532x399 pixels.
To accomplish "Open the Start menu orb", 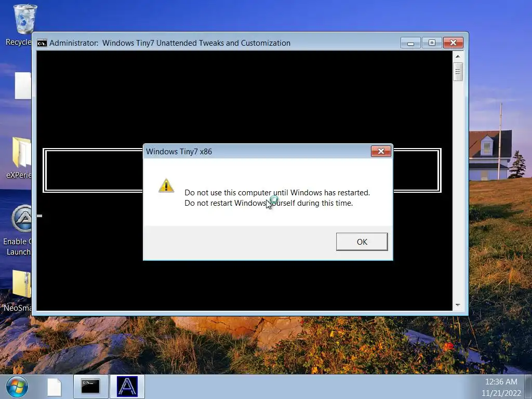I will pos(17,387).
